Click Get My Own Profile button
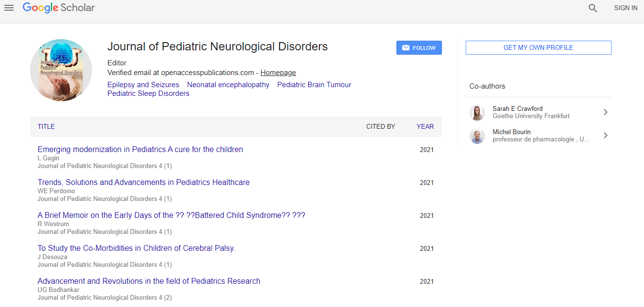The height and width of the screenshot is (307, 644). point(538,47)
